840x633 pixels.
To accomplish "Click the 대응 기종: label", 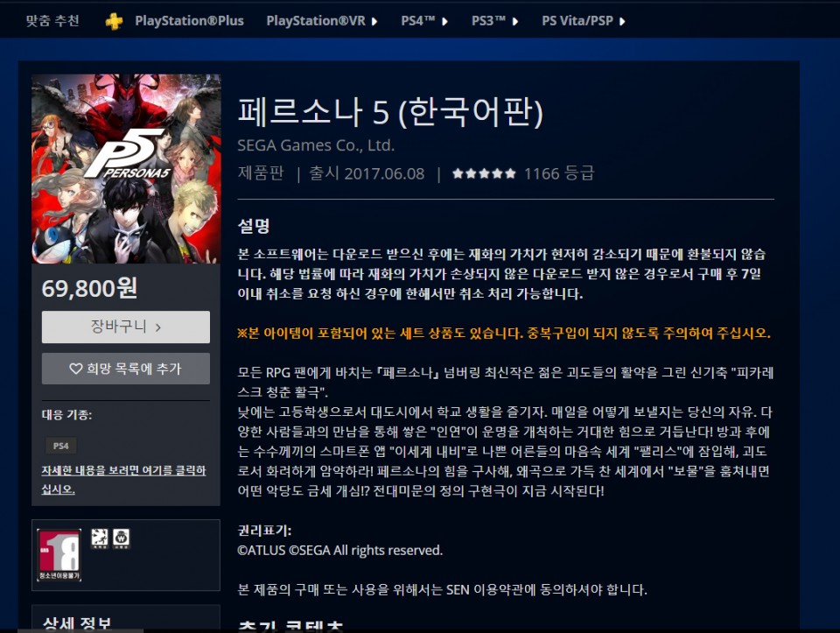I will click(x=67, y=415).
